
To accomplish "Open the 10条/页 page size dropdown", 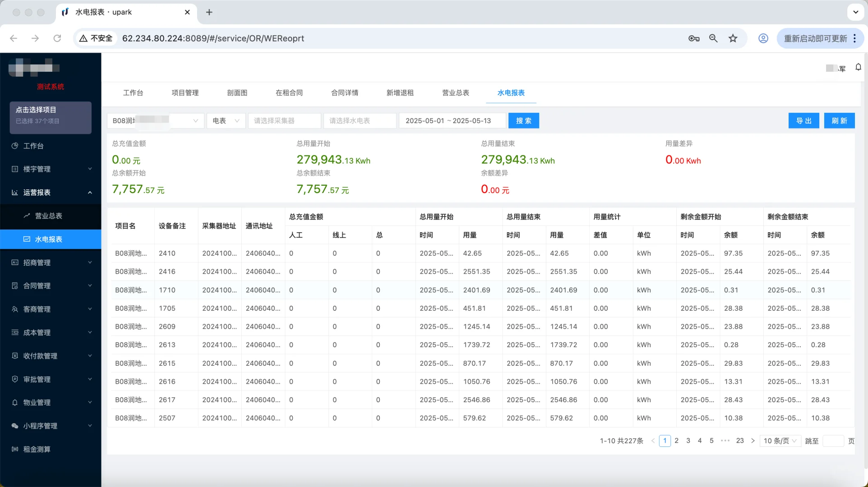I will (x=780, y=441).
